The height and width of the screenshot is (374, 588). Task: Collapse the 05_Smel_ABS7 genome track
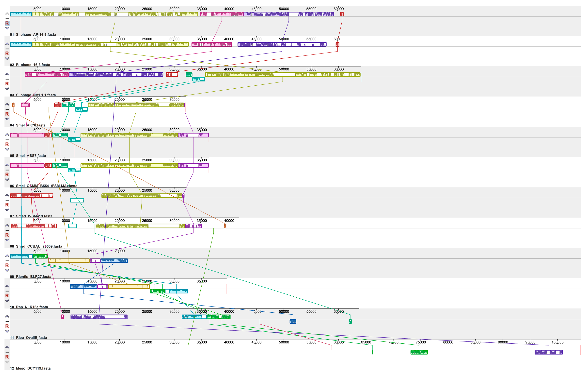tap(7, 140)
